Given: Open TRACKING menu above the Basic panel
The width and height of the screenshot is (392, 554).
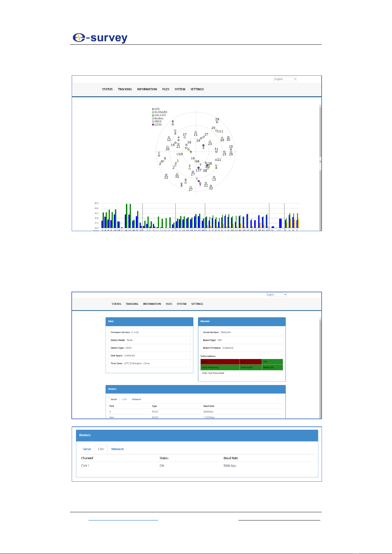Looking at the screenshot, I should [x=132, y=304].
